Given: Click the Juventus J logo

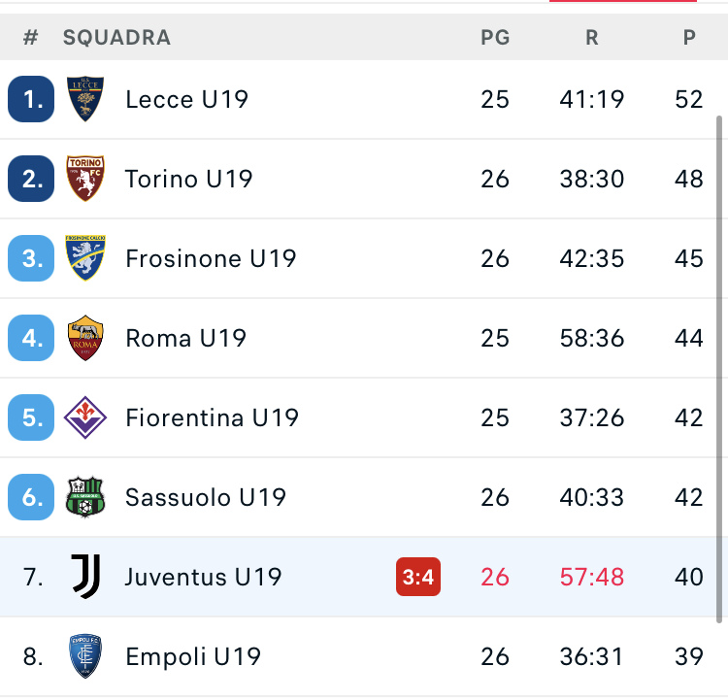Looking at the screenshot, I should [85, 577].
